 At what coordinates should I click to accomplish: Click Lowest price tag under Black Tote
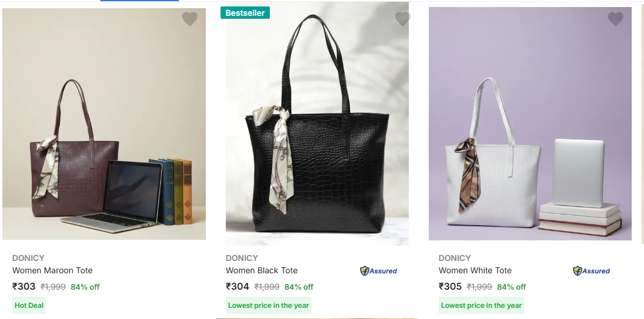point(268,306)
